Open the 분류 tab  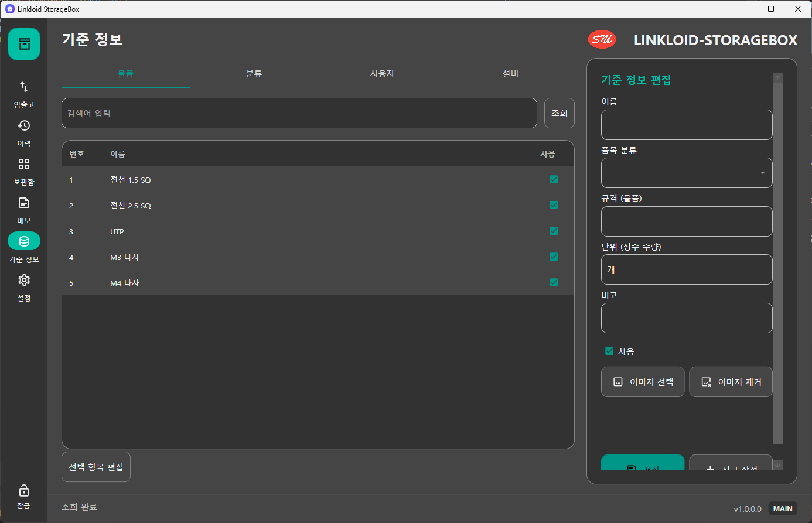pos(254,74)
